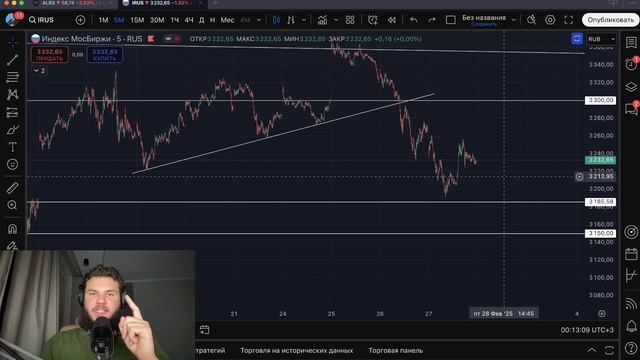Enter fullscreen mode
This screenshot has height=360, width=640.
coord(569,20)
